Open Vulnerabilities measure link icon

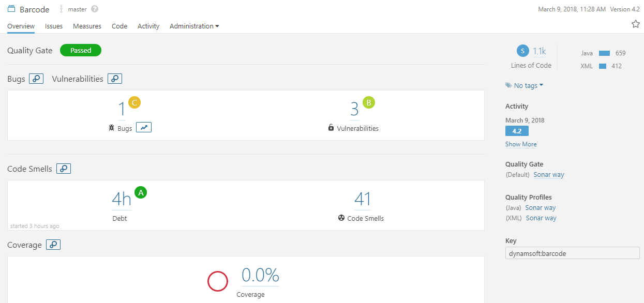[x=115, y=79]
